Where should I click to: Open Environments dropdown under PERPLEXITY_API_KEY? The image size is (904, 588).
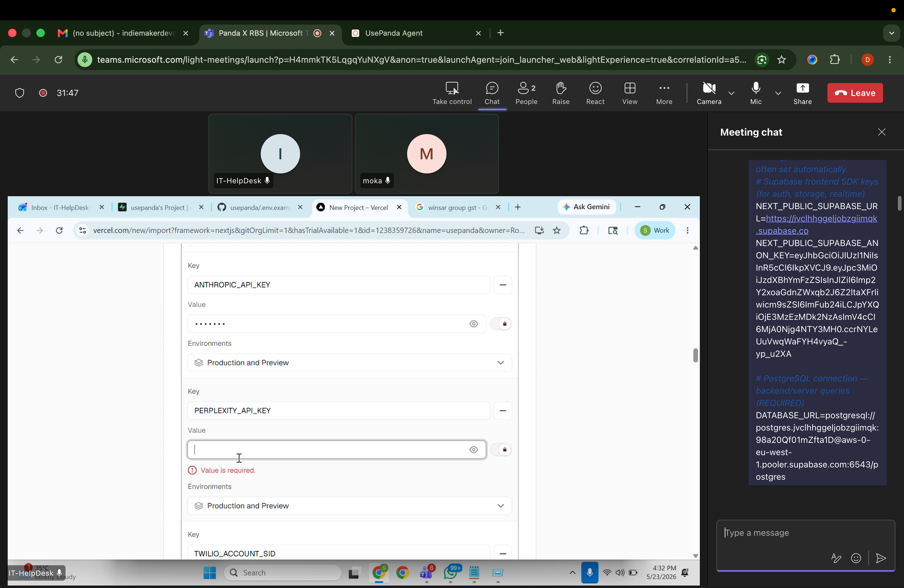[349, 506]
